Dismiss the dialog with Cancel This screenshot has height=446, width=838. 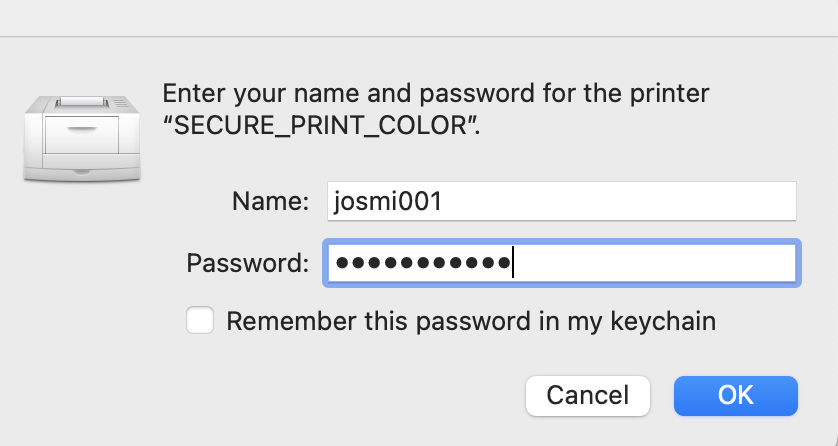[587, 396]
